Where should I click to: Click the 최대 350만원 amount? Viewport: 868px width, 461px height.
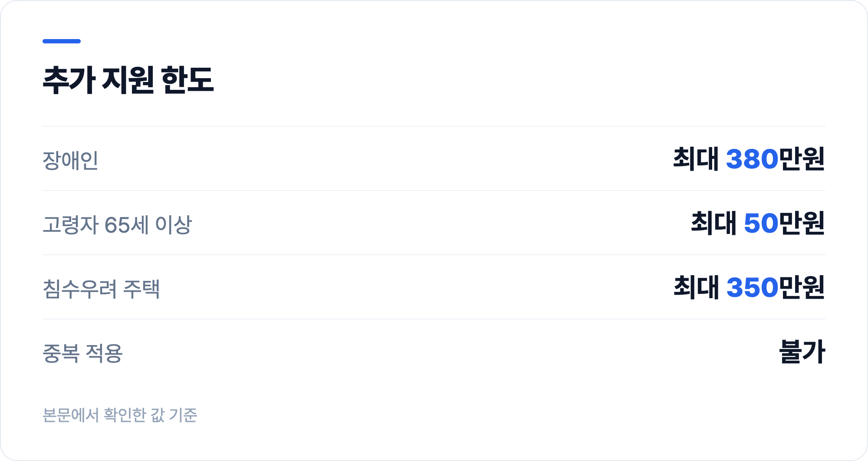749,287
